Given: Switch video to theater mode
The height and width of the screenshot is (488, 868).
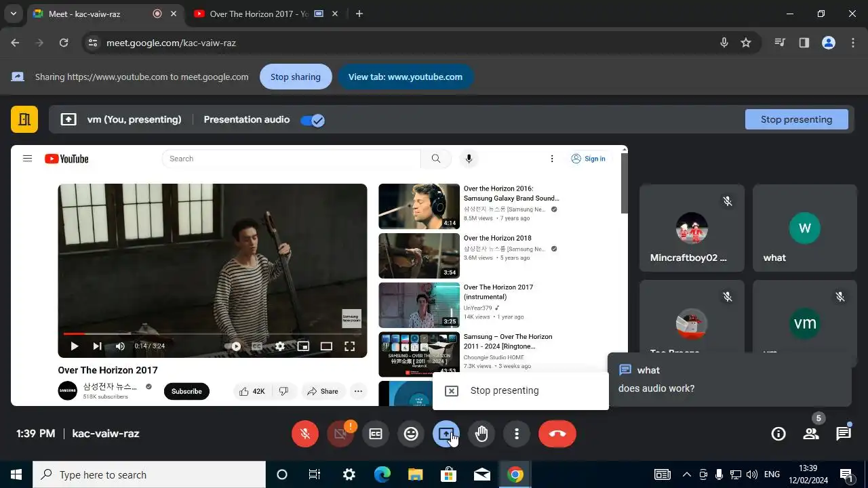Looking at the screenshot, I should [326, 346].
